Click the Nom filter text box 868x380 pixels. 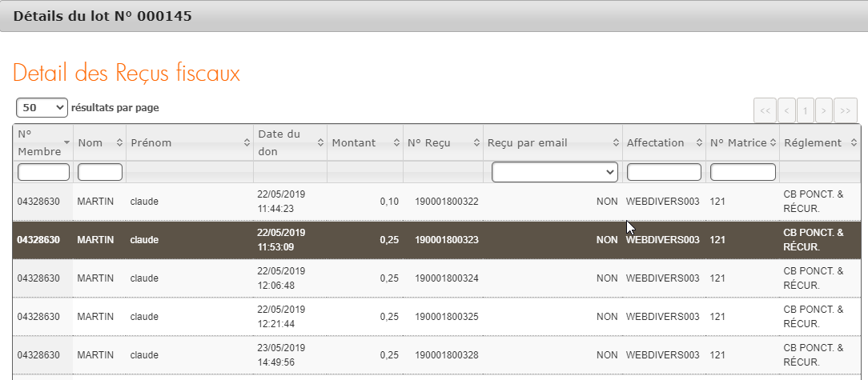pyautogui.click(x=100, y=172)
